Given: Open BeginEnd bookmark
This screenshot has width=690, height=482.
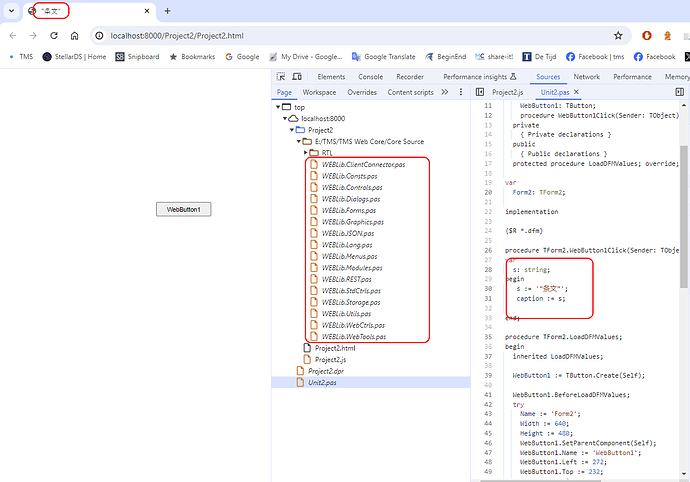Looking at the screenshot, I should [445, 57].
